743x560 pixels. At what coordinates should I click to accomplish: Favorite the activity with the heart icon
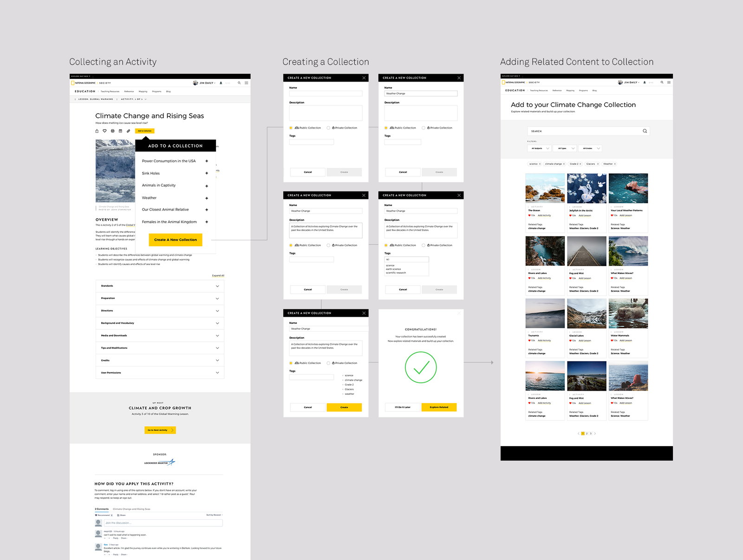pyautogui.click(x=104, y=131)
